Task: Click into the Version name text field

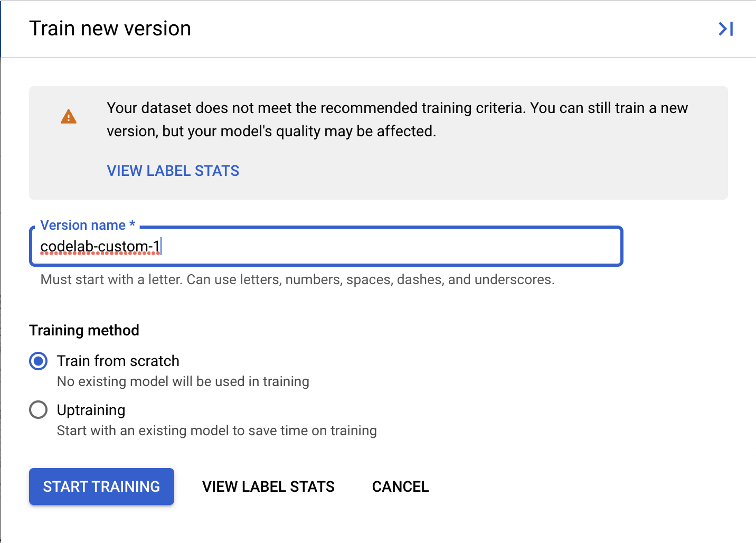Action: pyautogui.click(x=370, y=247)
